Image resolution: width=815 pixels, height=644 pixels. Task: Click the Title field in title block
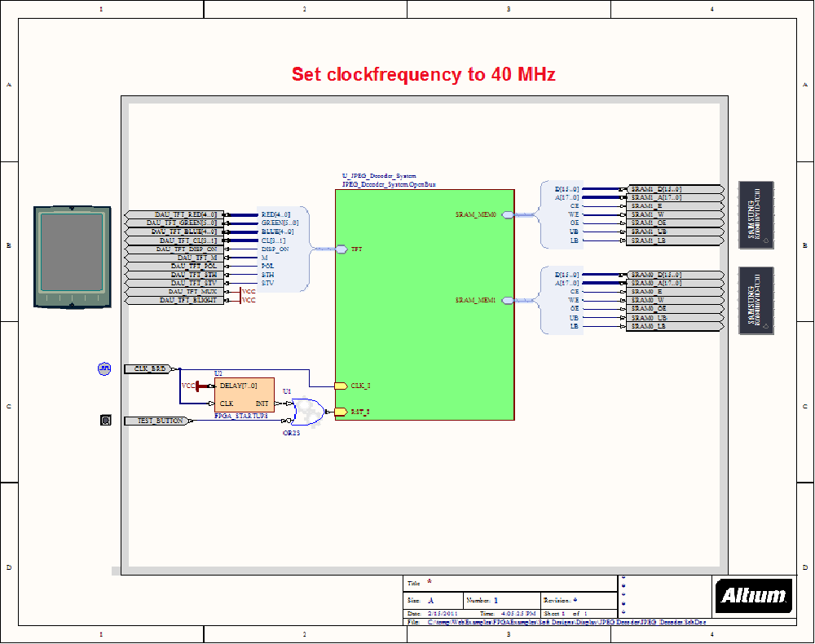pyautogui.click(x=510, y=583)
